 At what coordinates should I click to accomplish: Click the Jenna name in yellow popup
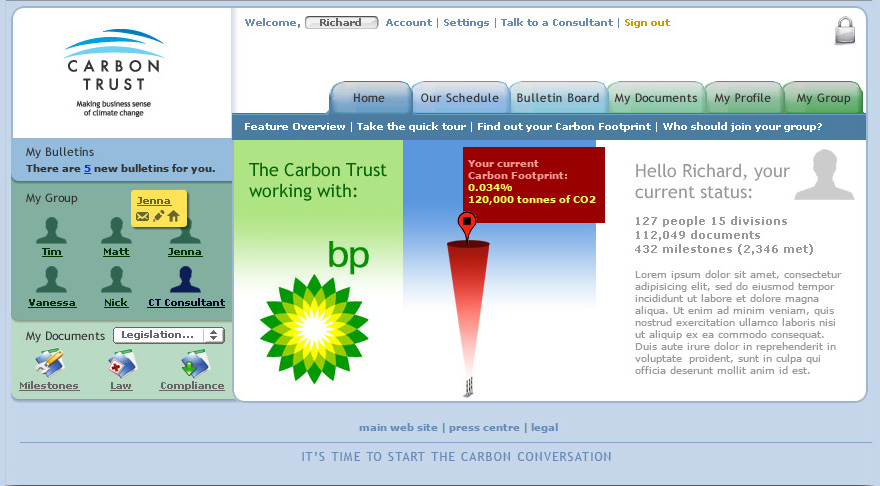153,200
